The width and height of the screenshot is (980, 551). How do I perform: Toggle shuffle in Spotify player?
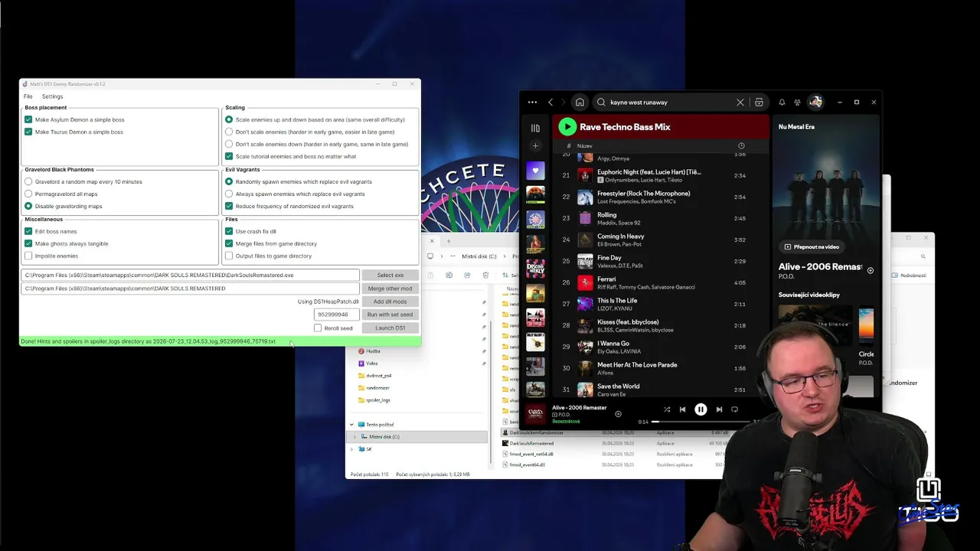point(667,409)
